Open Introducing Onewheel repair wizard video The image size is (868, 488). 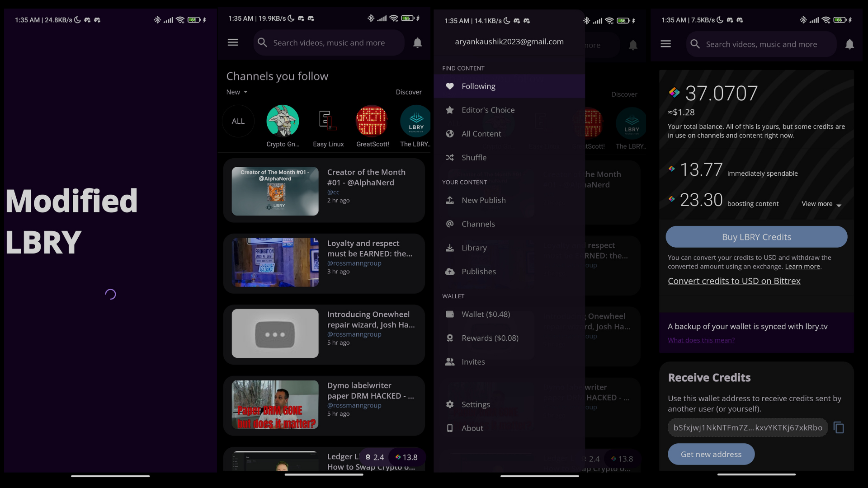tap(324, 334)
